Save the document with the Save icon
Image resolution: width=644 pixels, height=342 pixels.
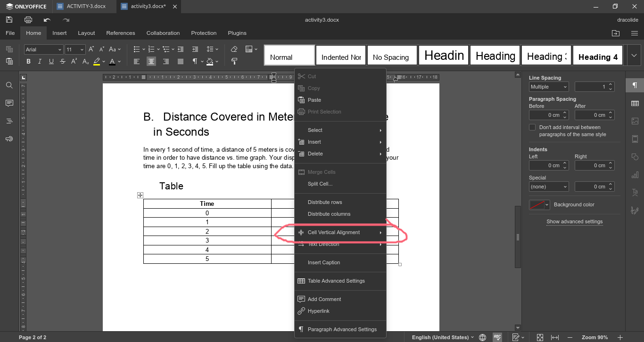click(x=10, y=19)
